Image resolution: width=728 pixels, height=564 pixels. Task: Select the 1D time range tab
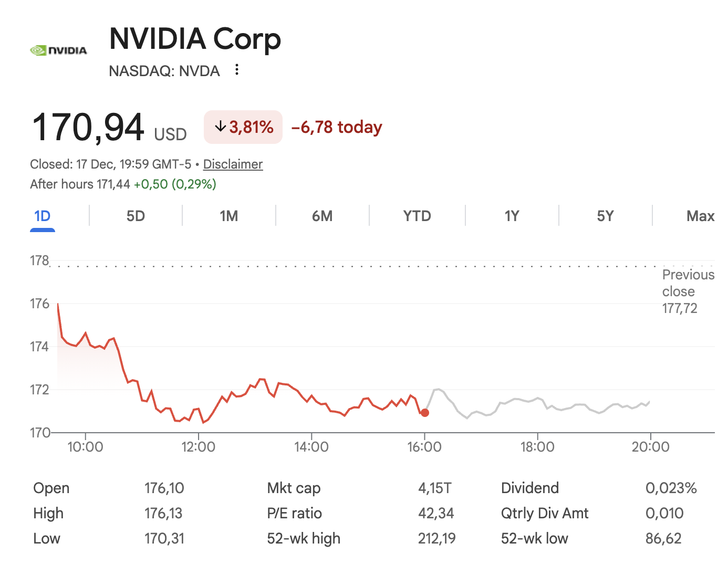click(42, 216)
